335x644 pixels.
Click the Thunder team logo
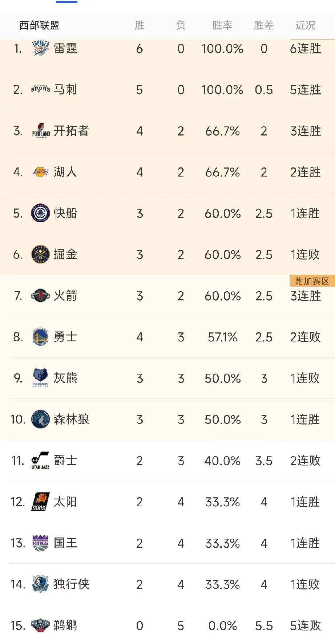[x=40, y=48]
